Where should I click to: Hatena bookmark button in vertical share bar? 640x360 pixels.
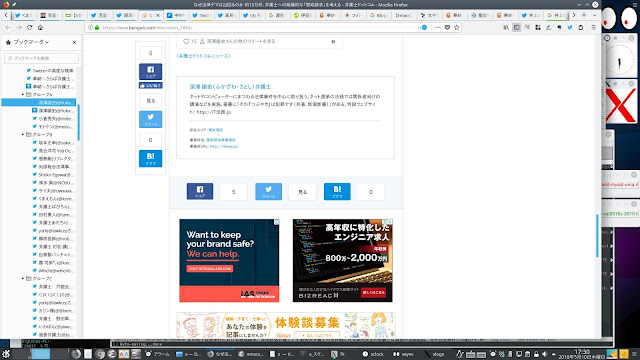[x=150, y=158]
